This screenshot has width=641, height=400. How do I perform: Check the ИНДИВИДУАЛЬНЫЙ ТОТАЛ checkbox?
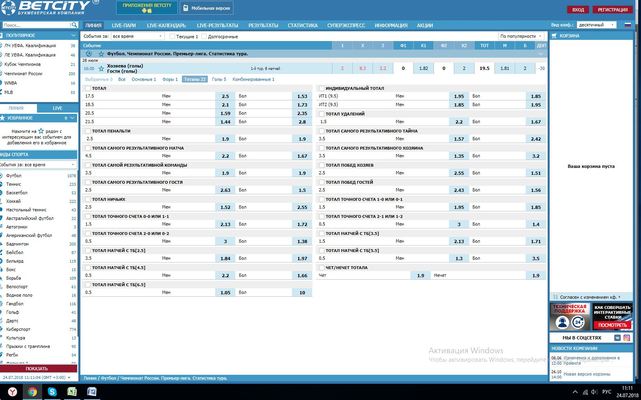pyautogui.click(x=321, y=88)
